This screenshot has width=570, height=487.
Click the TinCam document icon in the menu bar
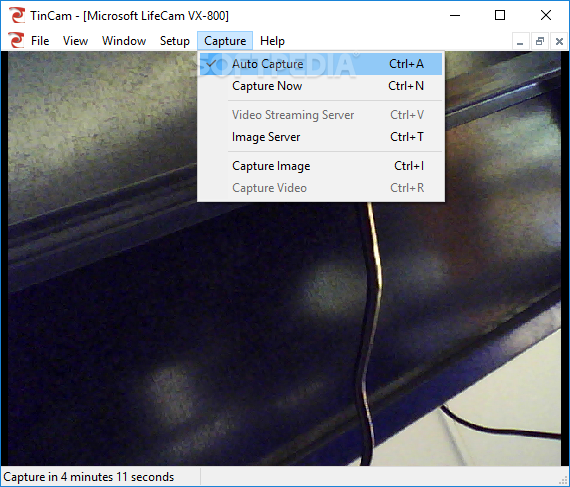pos(16,40)
